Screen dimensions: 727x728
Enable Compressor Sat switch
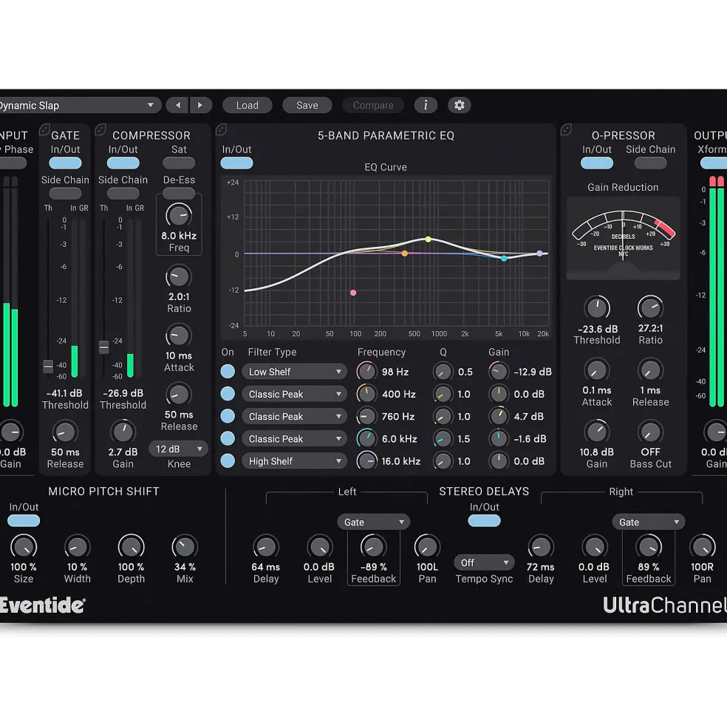[x=179, y=163]
